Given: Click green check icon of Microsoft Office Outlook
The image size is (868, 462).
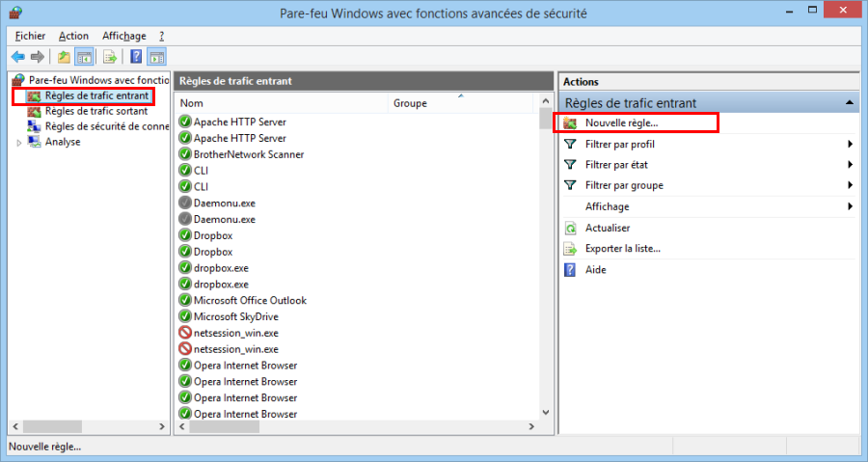Looking at the screenshot, I should (185, 300).
